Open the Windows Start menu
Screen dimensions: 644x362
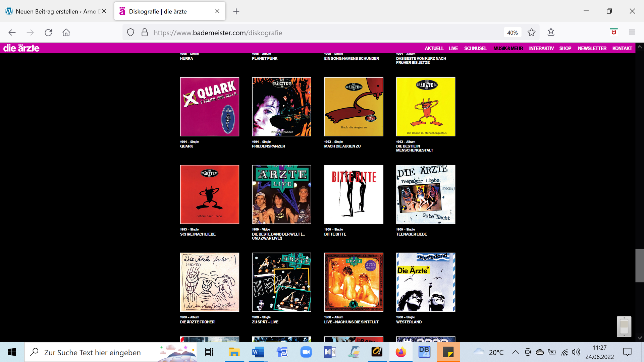point(12,352)
